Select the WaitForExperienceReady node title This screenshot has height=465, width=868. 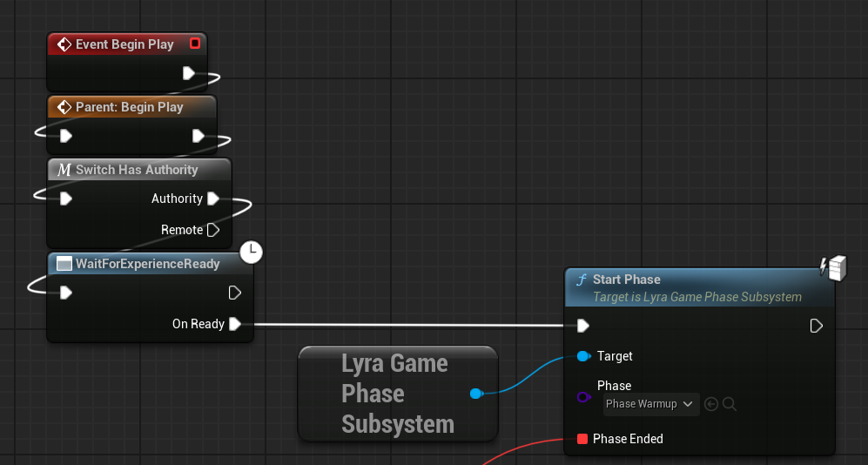(x=148, y=264)
